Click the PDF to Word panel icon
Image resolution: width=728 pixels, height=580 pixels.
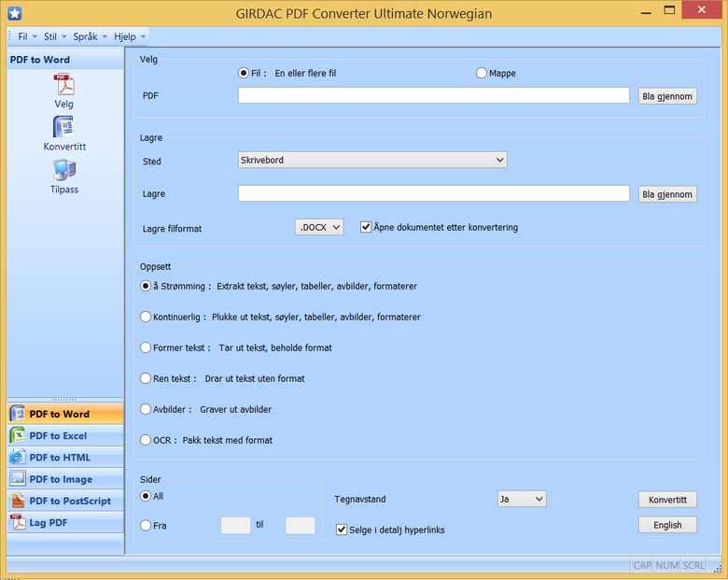(18, 414)
